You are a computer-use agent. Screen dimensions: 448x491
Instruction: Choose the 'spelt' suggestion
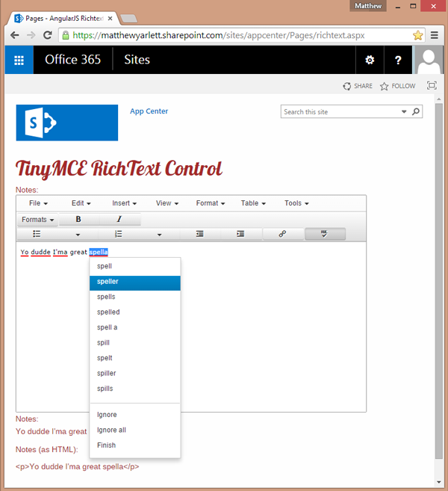click(x=135, y=358)
